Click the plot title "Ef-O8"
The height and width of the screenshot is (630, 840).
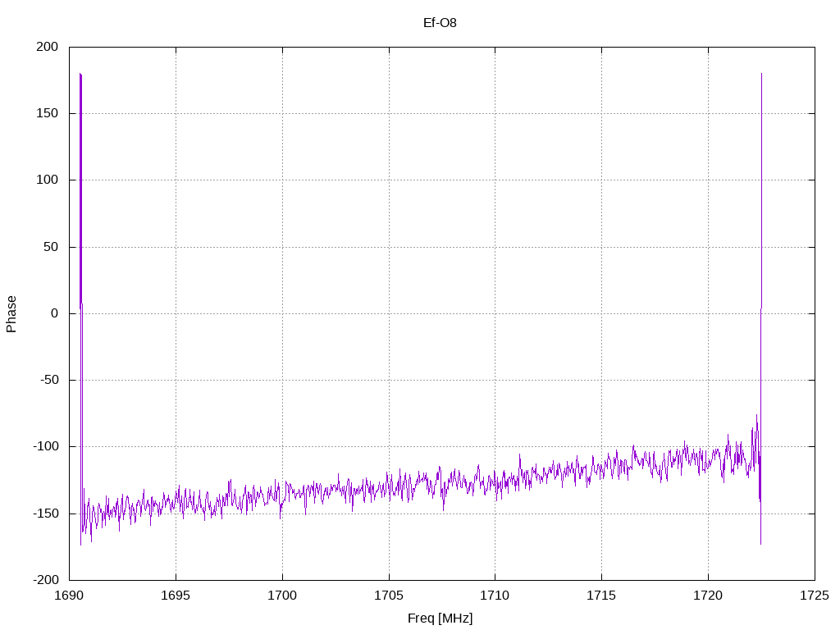pyautogui.click(x=440, y=23)
